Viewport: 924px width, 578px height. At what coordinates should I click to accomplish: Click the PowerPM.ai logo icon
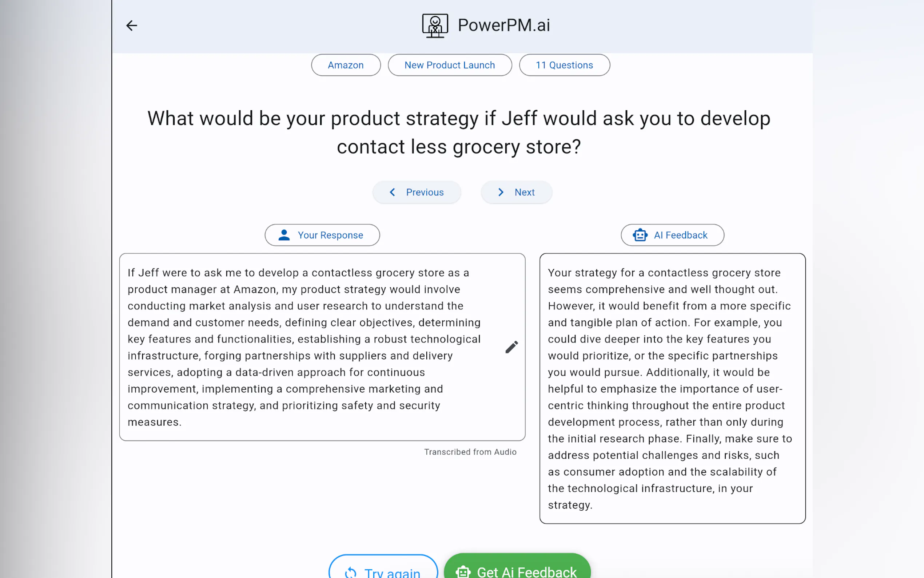pyautogui.click(x=435, y=25)
